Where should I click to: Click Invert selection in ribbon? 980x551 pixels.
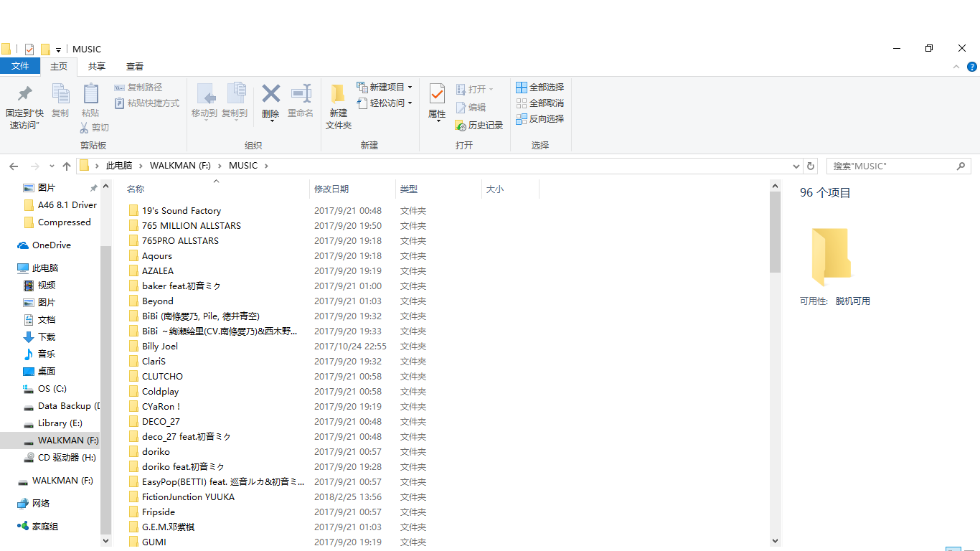540,118
